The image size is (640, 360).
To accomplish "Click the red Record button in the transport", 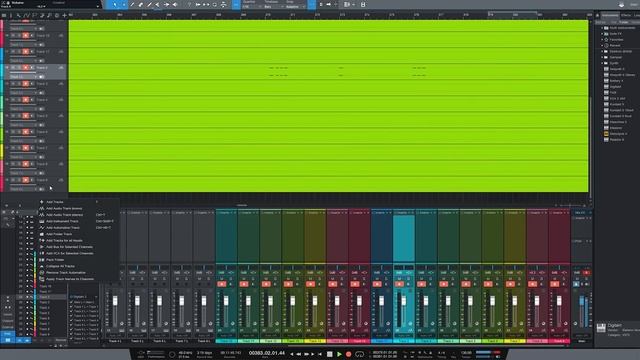I will pos(349,354).
